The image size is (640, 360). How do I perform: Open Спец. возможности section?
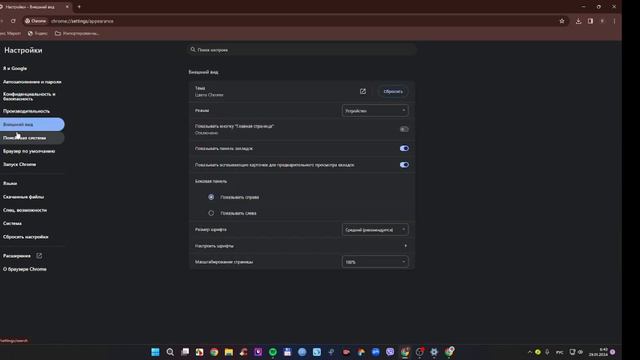tap(25, 210)
